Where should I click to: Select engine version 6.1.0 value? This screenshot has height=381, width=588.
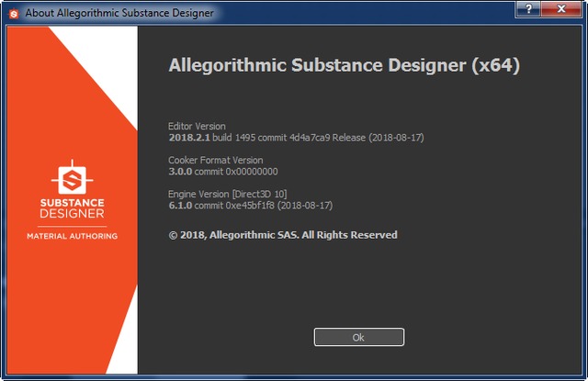point(180,206)
